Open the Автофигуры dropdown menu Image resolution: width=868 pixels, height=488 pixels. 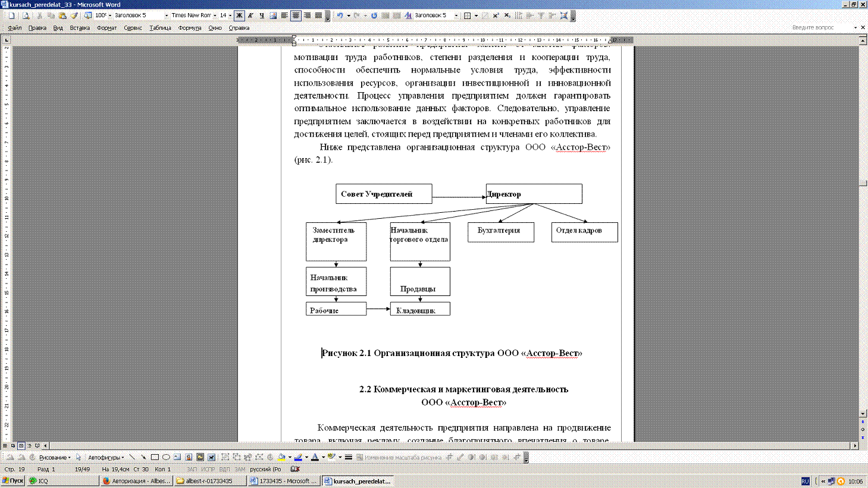106,457
